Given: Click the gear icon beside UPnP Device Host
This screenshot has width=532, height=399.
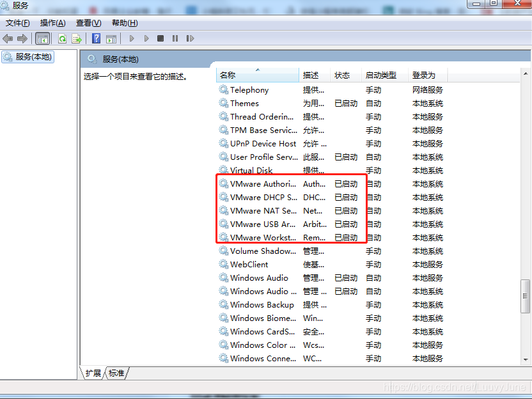Looking at the screenshot, I should pos(224,143).
